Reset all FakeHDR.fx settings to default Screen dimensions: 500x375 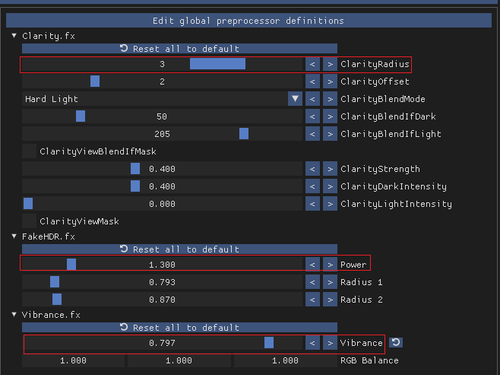pos(180,249)
